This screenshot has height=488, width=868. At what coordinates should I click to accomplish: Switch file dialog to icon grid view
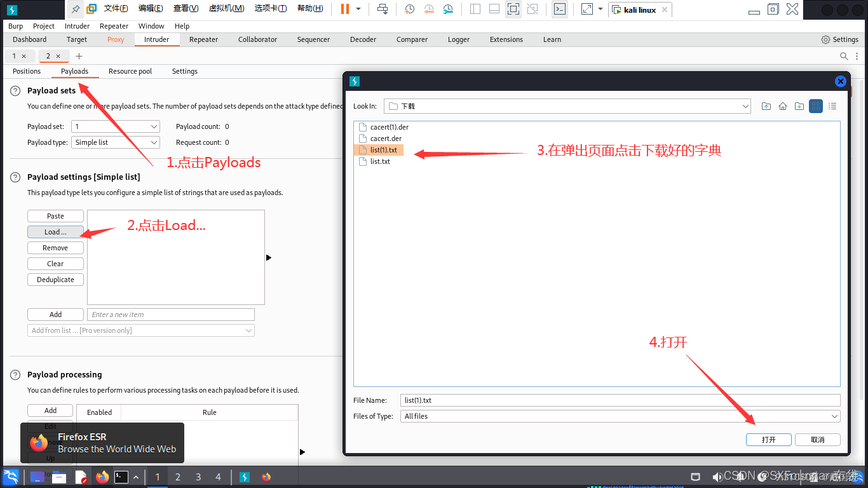(x=816, y=106)
